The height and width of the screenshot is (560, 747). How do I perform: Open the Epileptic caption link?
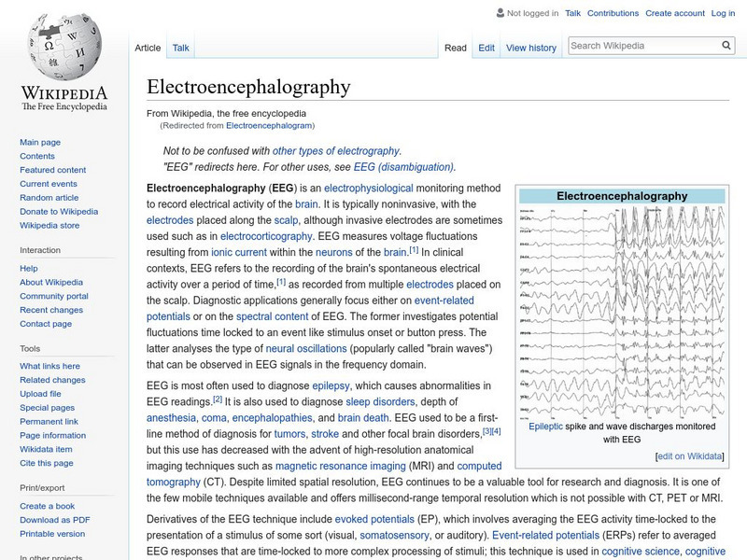tap(545, 427)
